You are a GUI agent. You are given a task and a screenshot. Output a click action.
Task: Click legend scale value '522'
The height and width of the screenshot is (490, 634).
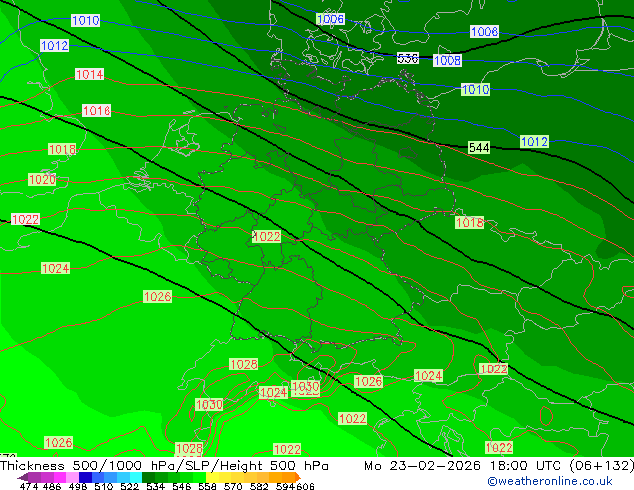(x=129, y=486)
